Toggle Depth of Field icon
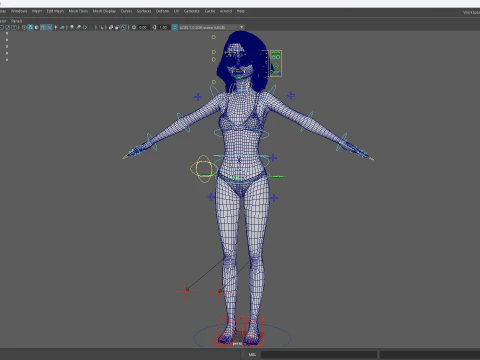The width and height of the screenshot is (480, 360). [x=91, y=27]
